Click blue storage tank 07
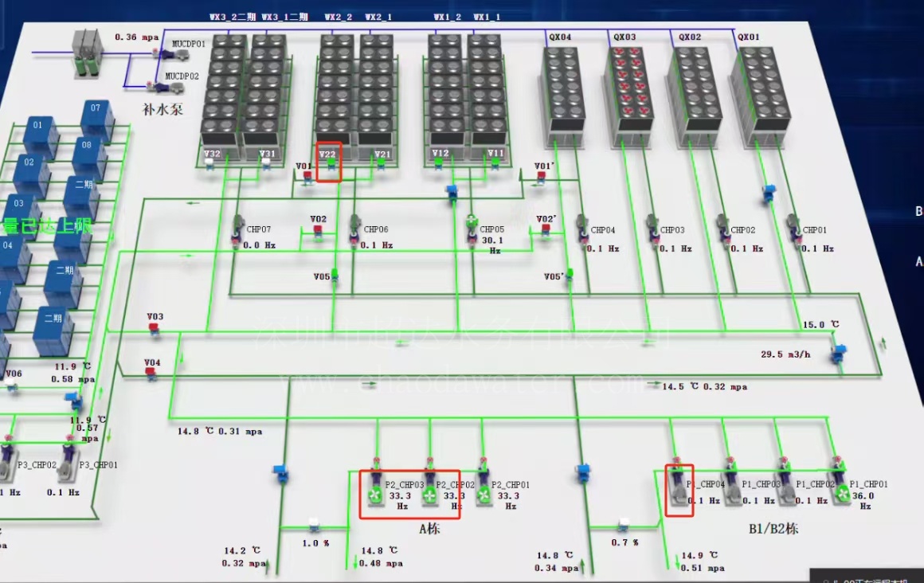This screenshot has height=583, width=924. [96, 119]
